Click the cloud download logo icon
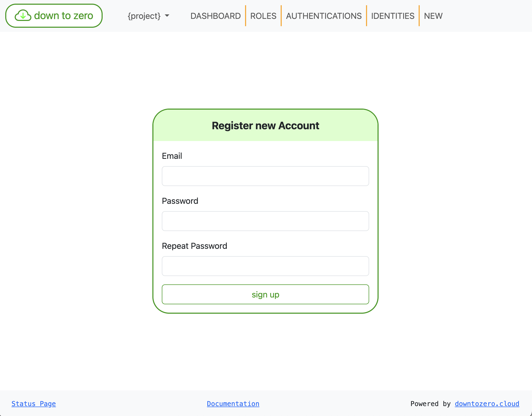The width and height of the screenshot is (532, 416). [x=23, y=16]
